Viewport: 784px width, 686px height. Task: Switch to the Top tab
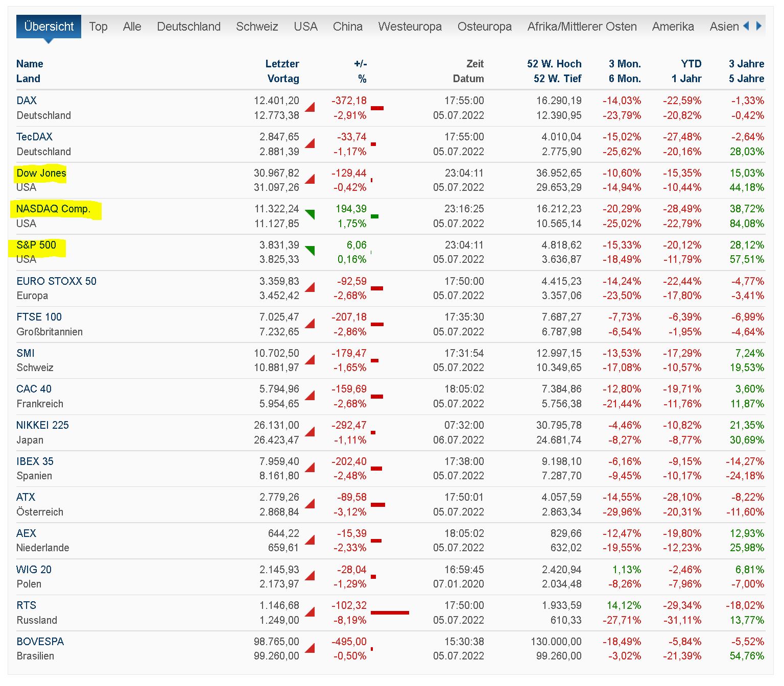coord(98,27)
